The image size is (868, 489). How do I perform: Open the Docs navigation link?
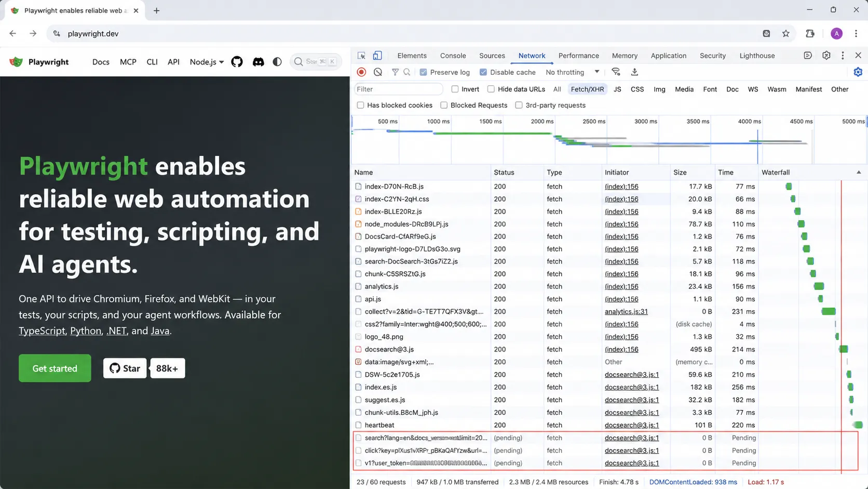[101, 62]
